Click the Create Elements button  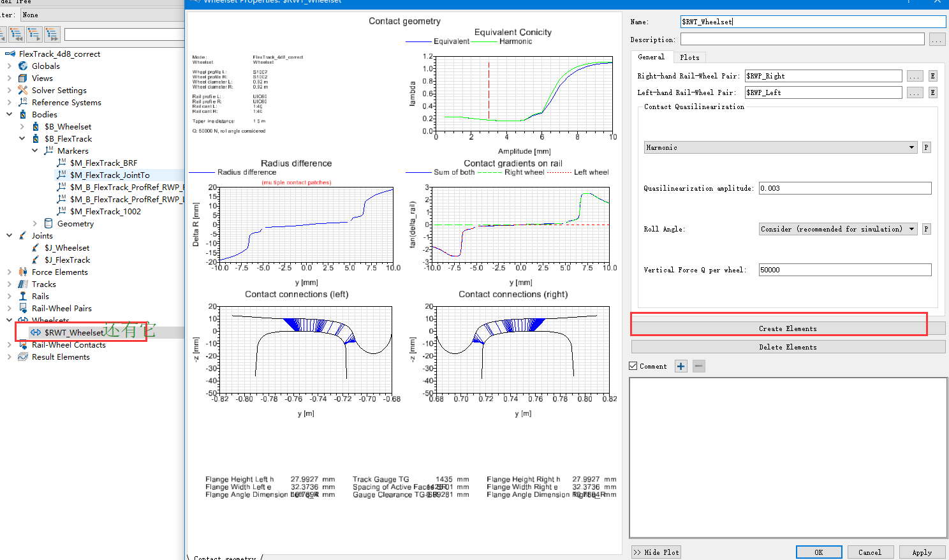788,328
